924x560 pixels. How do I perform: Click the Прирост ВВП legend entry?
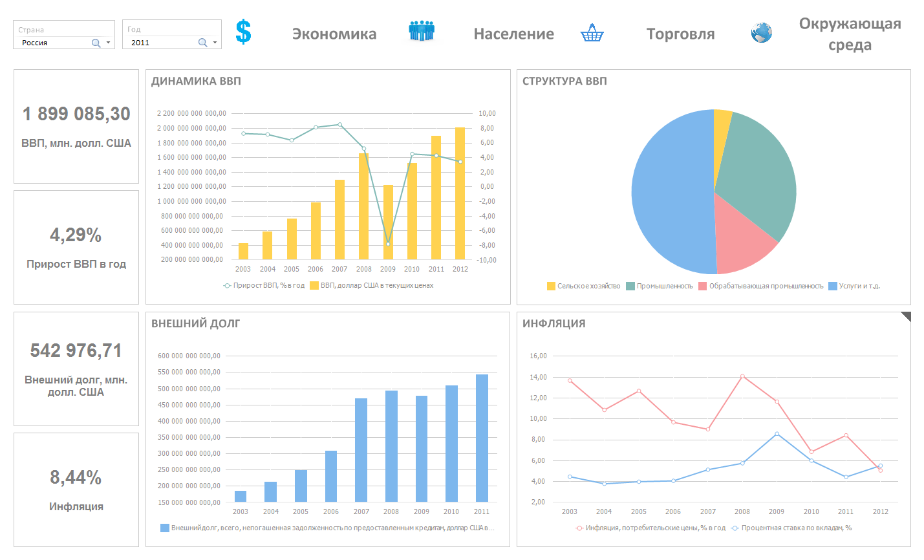pos(264,285)
